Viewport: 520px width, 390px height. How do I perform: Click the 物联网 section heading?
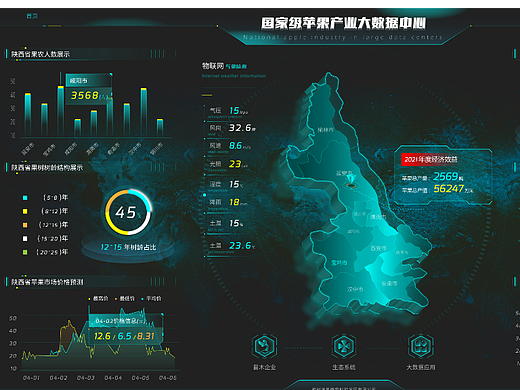pos(213,66)
